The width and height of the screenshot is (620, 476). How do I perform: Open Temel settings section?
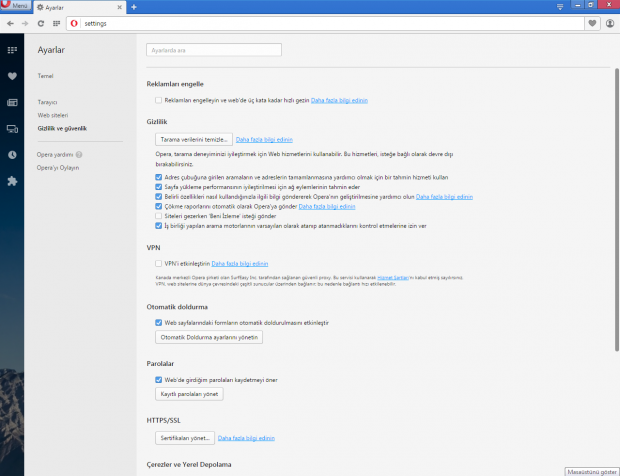[x=45, y=76]
